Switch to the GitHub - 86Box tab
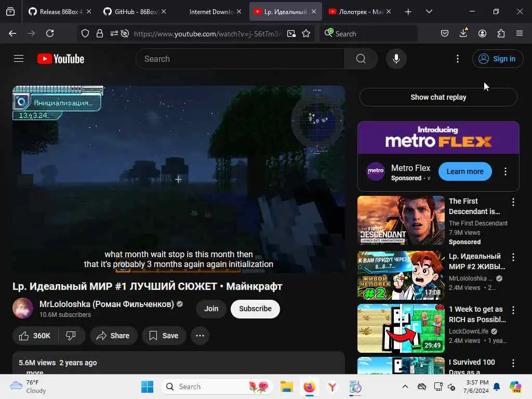This screenshot has height=399, width=532. [x=135, y=11]
